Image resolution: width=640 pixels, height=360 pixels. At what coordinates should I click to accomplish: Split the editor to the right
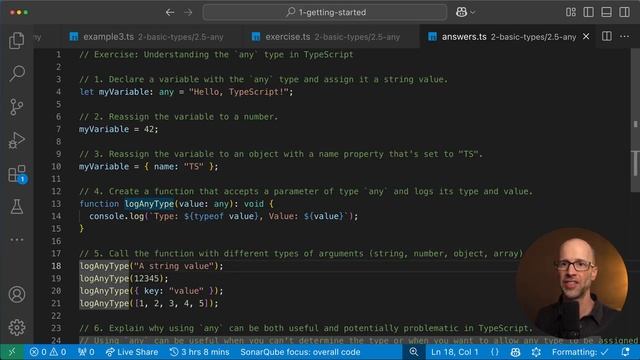607,36
